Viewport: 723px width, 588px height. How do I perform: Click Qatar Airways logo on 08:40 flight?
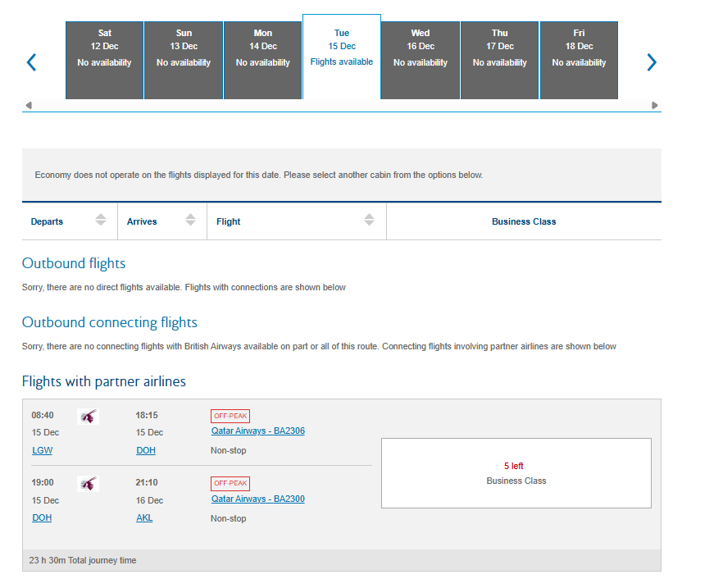pyautogui.click(x=88, y=417)
